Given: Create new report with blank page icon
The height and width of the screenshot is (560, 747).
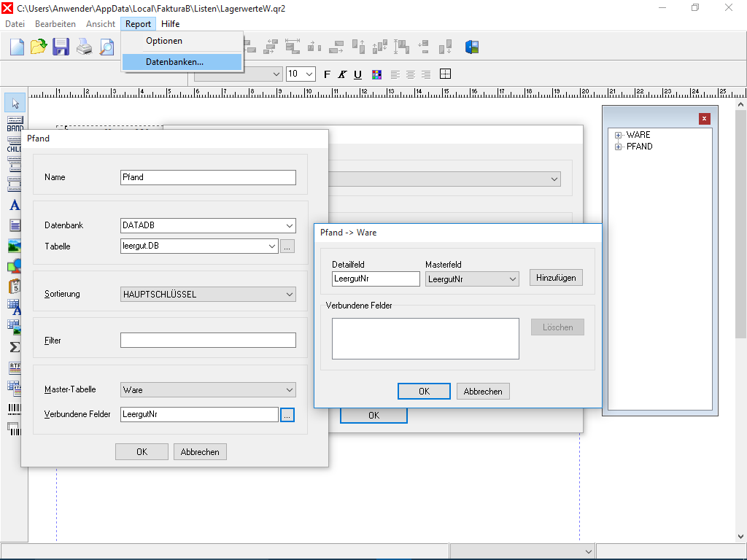Looking at the screenshot, I should click(18, 47).
